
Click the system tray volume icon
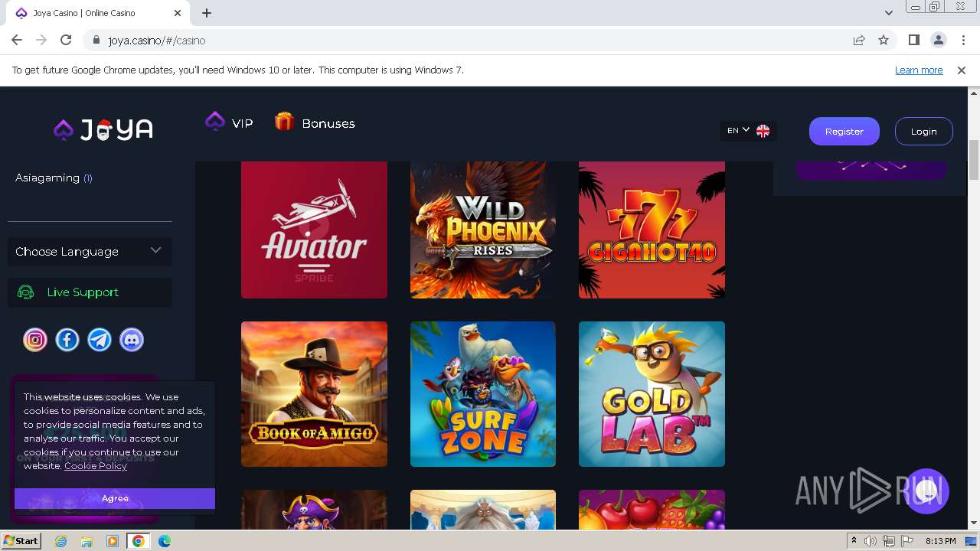(871, 541)
